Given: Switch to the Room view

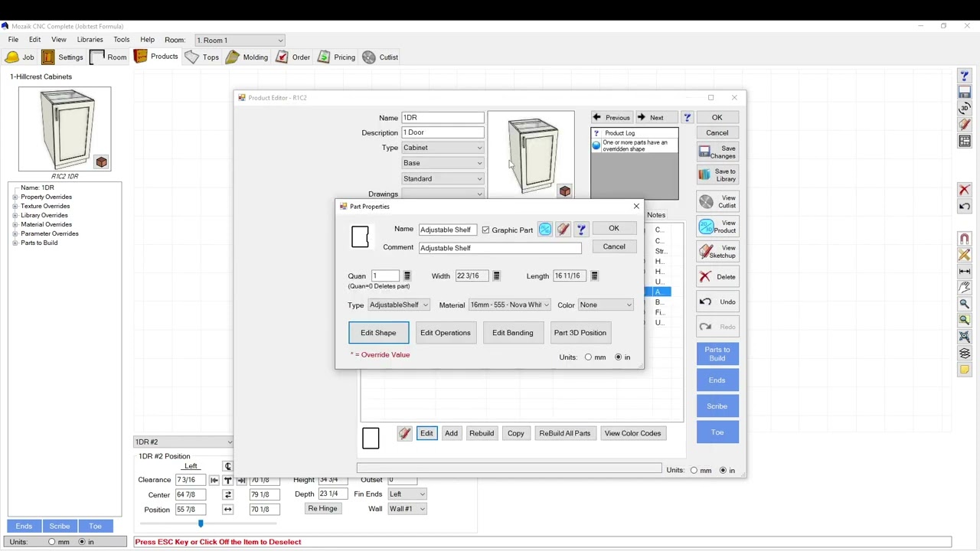Looking at the screenshot, I should (x=108, y=57).
